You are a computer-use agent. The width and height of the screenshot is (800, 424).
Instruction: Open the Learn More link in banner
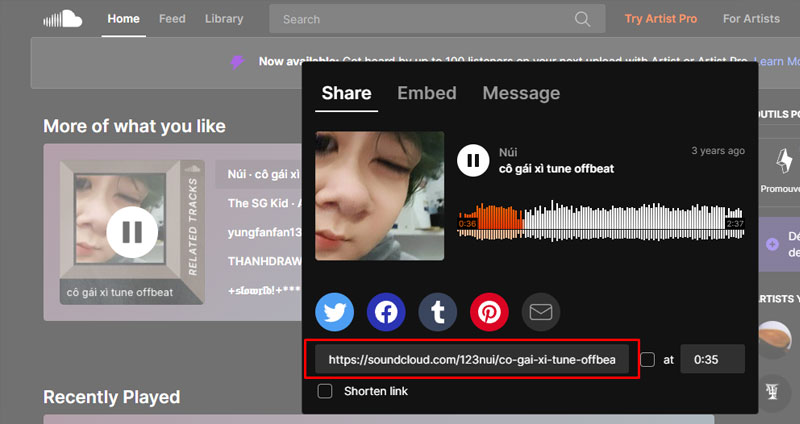point(777,62)
